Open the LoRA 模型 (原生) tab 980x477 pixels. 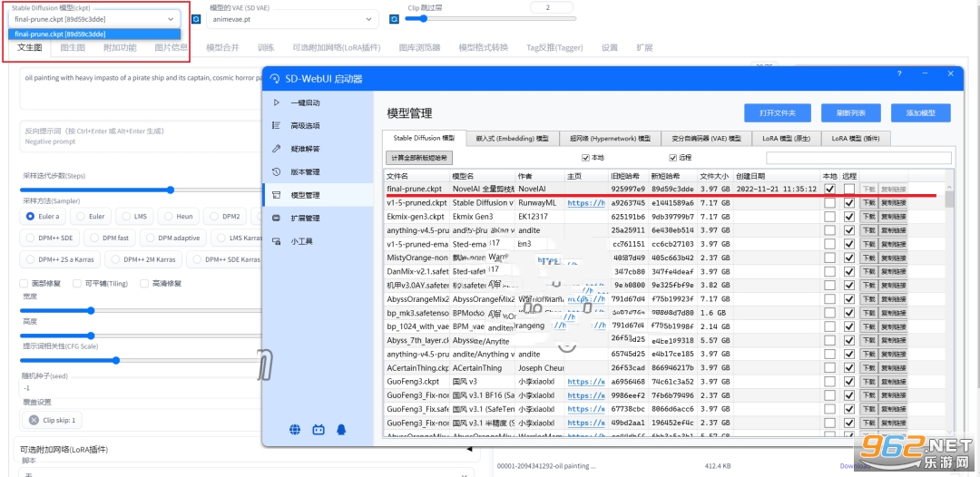(786, 138)
